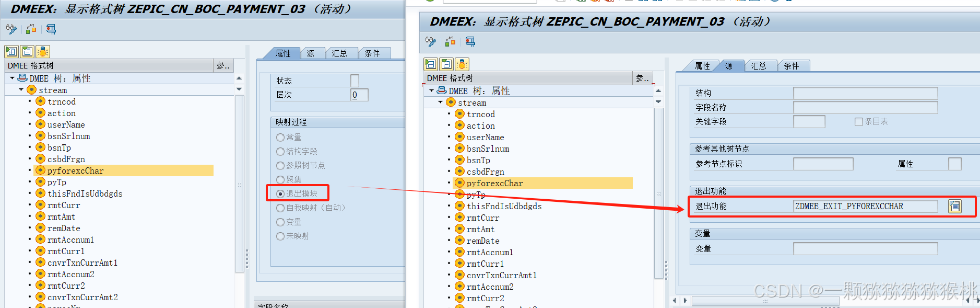Open the 条件 tab in right window
This screenshot has height=308, width=980.
pyautogui.click(x=792, y=66)
